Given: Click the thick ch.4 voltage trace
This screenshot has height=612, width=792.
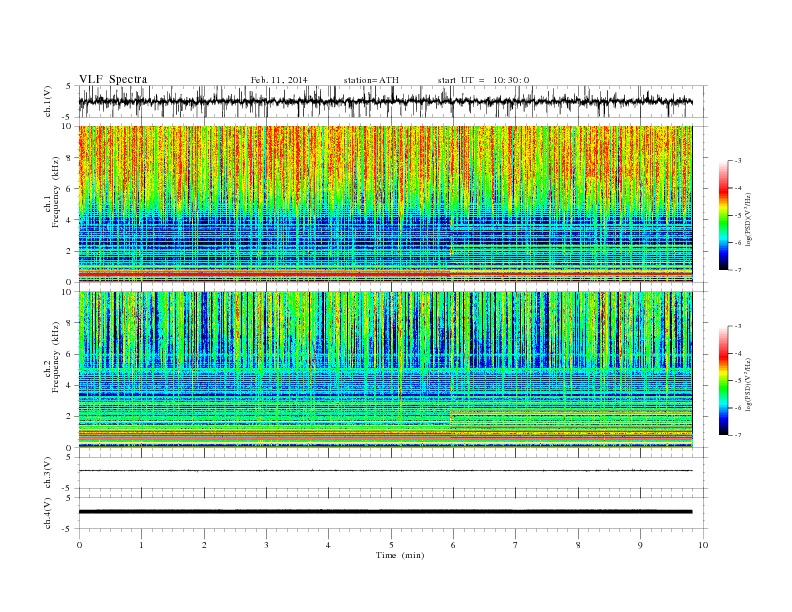Looking at the screenshot, I should 385,512.
